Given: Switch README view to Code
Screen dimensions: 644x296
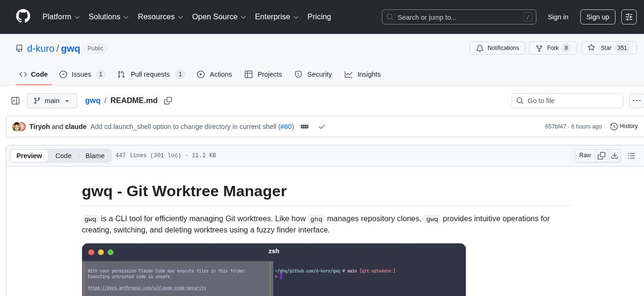Looking at the screenshot, I should (63, 156).
